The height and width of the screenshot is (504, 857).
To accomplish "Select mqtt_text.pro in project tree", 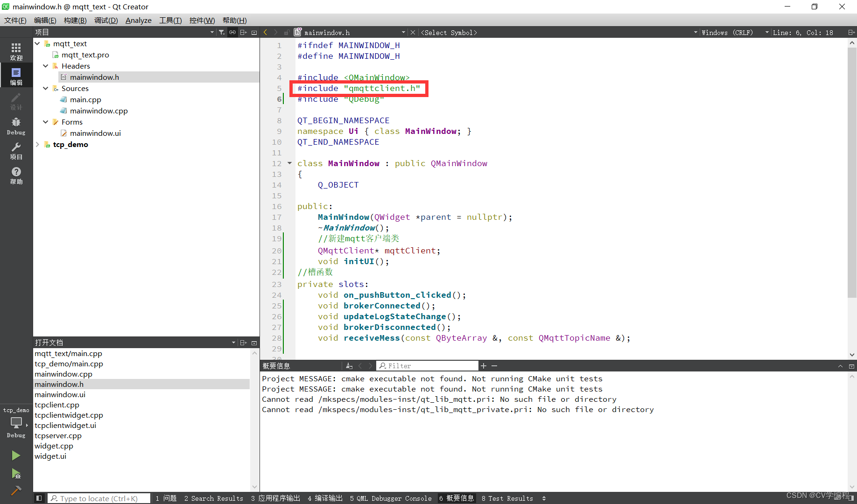I will 85,55.
